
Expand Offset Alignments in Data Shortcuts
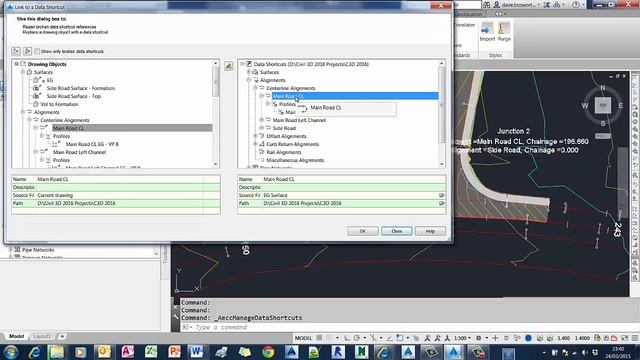pyautogui.click(x=255, y=136)
